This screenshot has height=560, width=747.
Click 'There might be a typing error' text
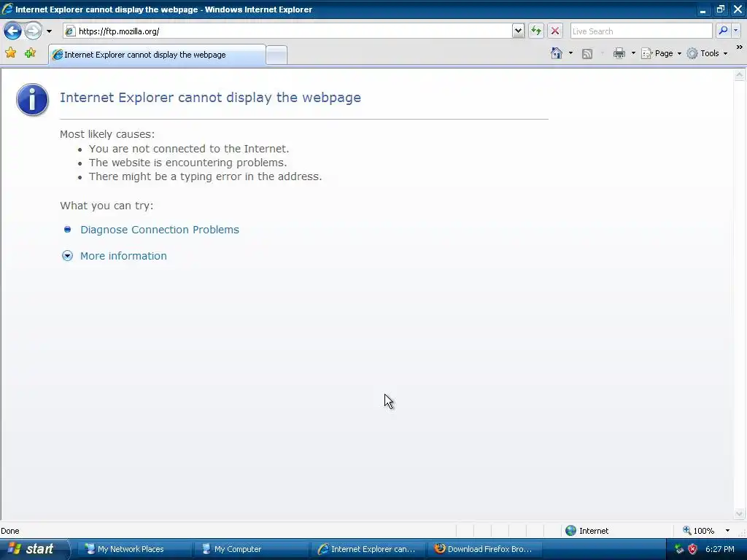205,176
